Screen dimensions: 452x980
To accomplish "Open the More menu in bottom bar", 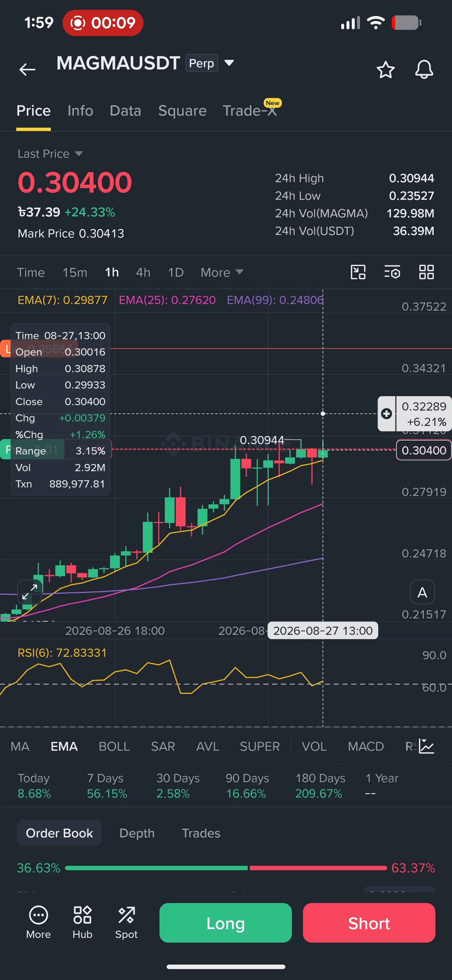I will point(38,923).
